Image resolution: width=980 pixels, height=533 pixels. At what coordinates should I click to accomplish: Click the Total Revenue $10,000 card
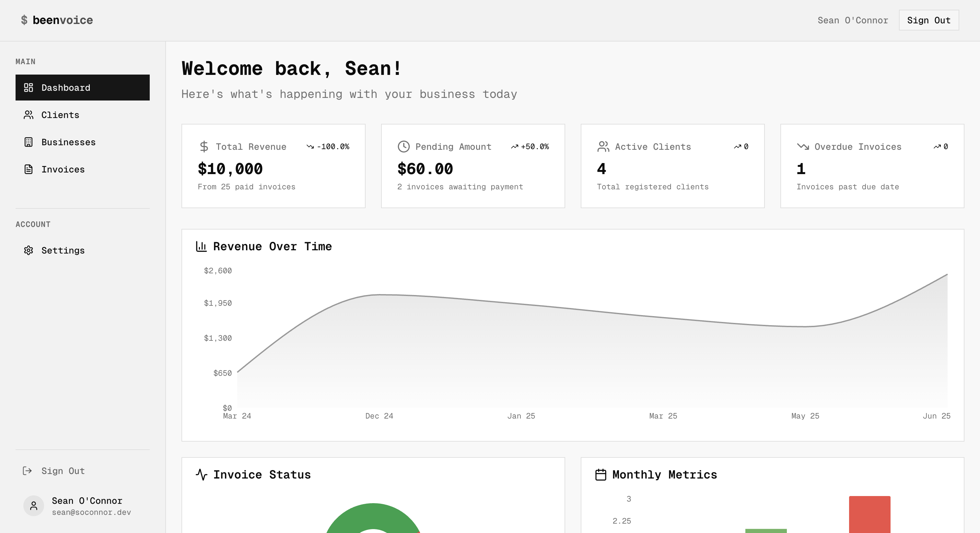[x=273, y=166]
